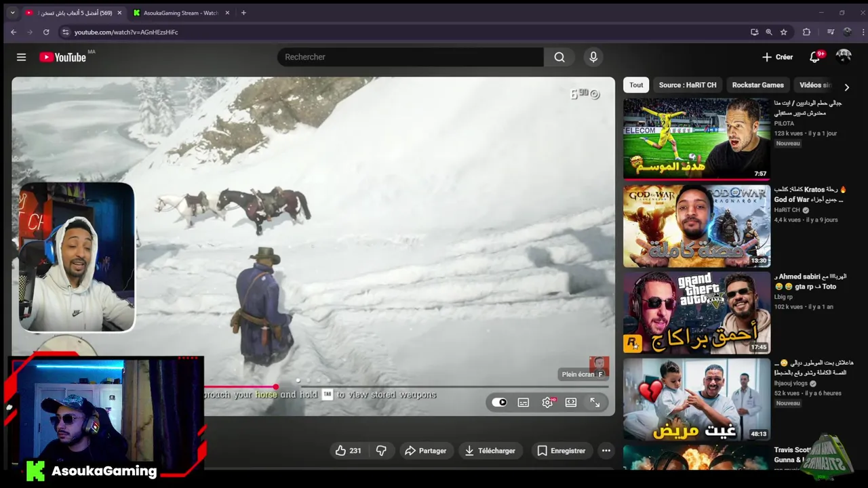The image size is (868, 488).
Task: Toggle the autoplay switch in player
Action: click(x=500, y=402)
